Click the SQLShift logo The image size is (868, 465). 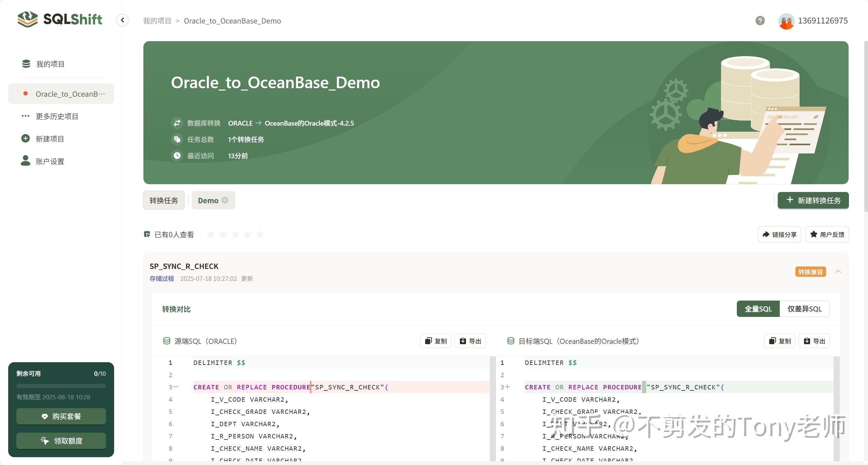point(59,19)
